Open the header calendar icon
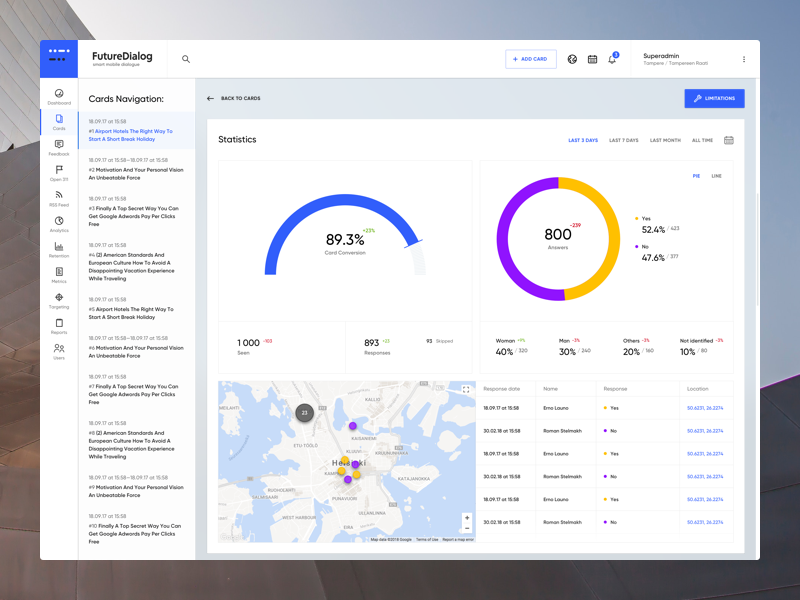 pyautogui.click(x=592, y=59)
